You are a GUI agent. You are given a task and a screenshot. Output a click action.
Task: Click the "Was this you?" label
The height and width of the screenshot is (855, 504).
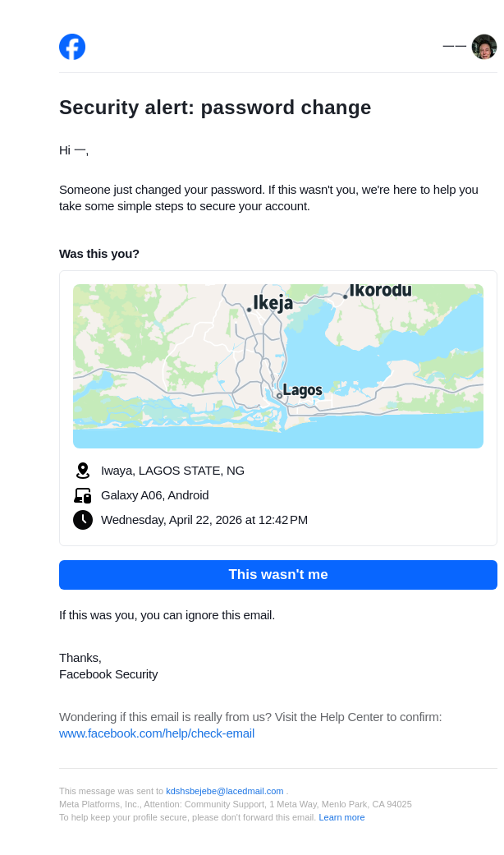(x=99, y=254)
